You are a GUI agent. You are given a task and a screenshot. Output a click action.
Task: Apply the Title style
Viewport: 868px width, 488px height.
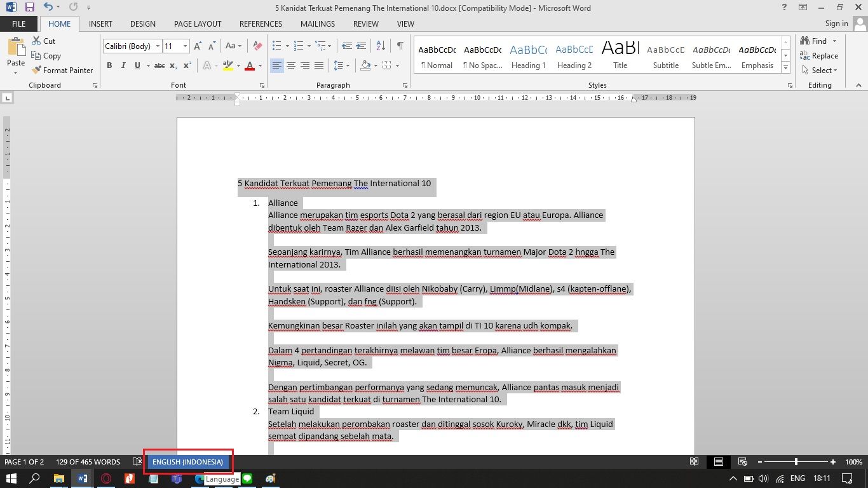(620, 56)
